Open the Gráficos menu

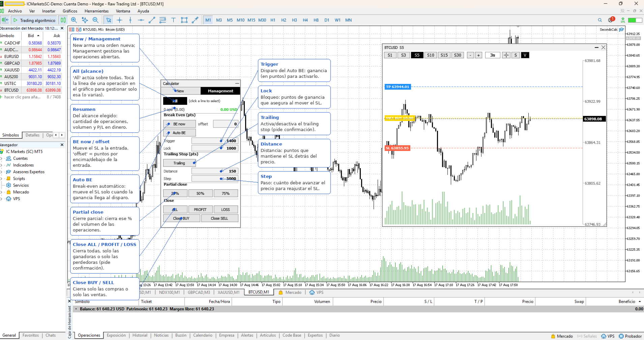click(70, 11)
